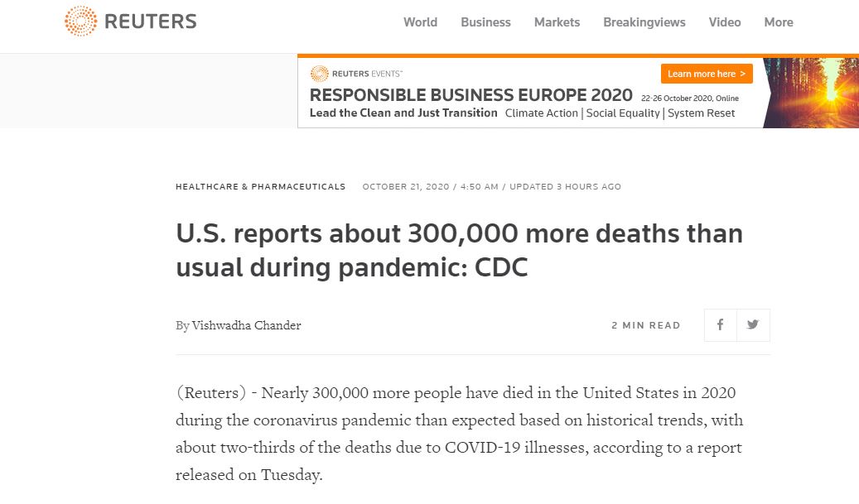Click the sunset forest banner image
The width and height of the screenshot is (859, 504).
click(810, 93)
